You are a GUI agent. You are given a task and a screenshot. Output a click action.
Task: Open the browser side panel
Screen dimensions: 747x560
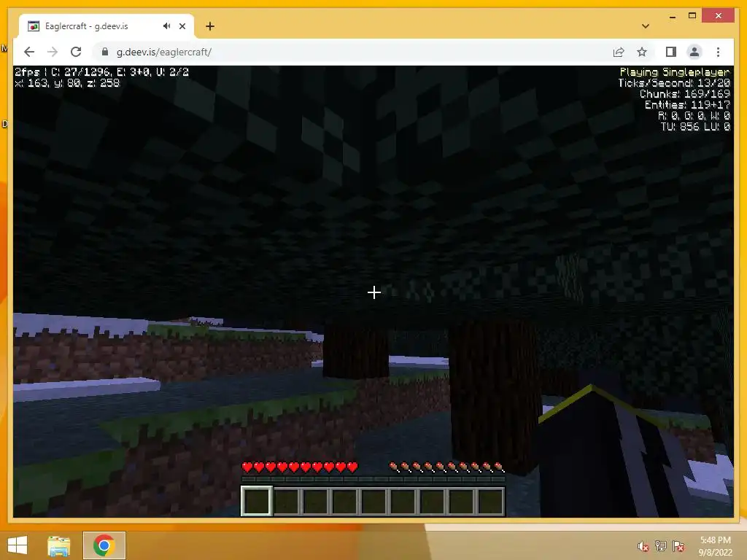(671, 52)
